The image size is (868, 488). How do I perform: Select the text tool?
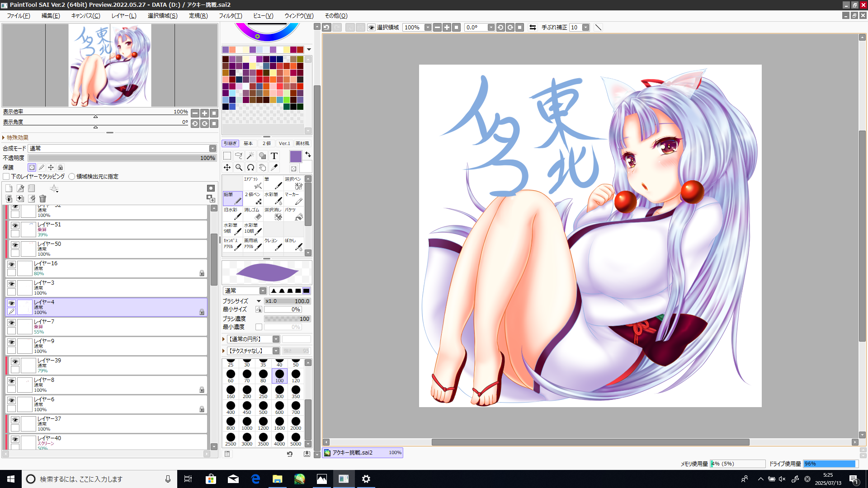click(x=274, y=156)
